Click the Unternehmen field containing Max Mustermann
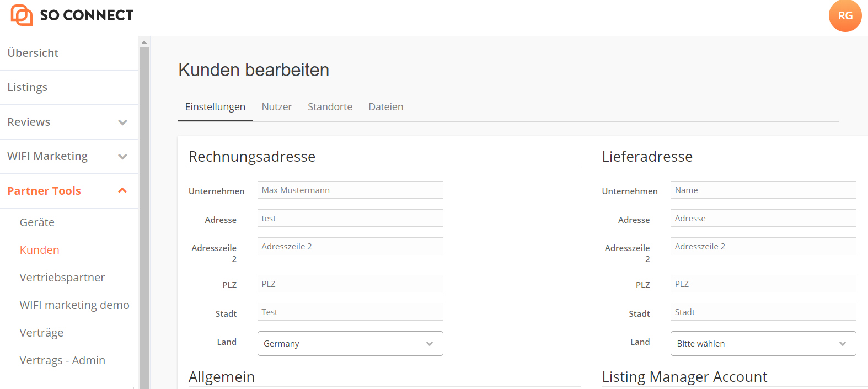Image resolution: width=868 pixels, height=389 pixels. pyautogui.click(x=350, y=190)
